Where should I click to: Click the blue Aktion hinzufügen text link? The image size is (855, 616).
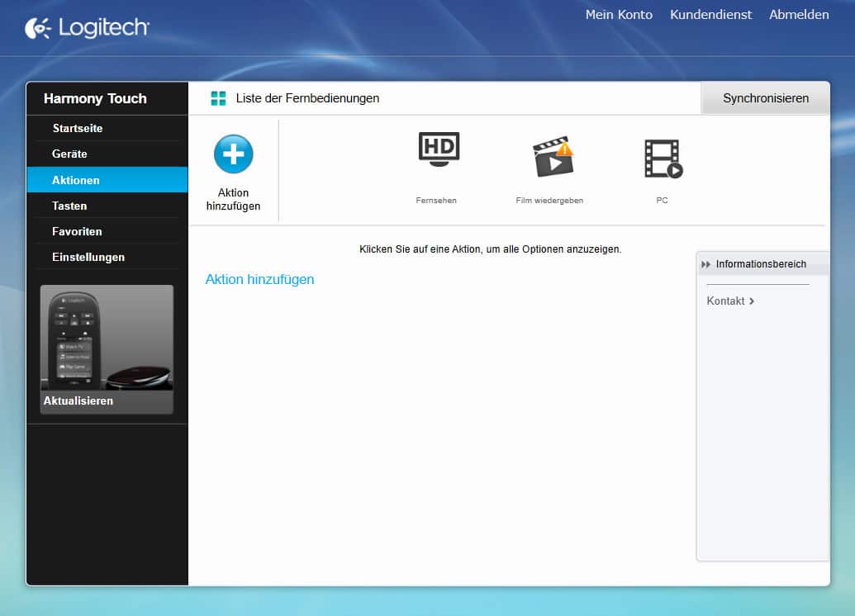coord(259,279)
